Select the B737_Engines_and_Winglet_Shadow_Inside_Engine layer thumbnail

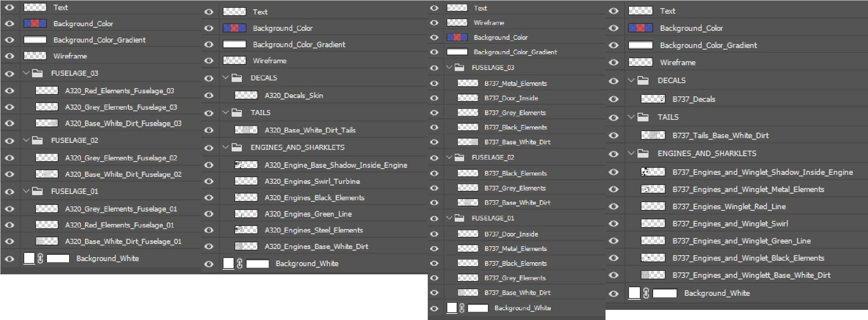pyautogui.click(x=653, y=172)
